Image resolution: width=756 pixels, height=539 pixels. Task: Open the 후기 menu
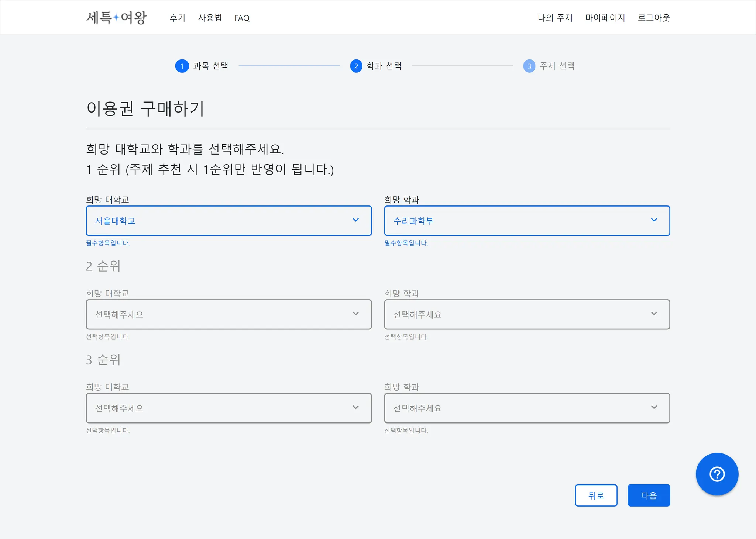pyautogui.click(x=177, y=18)
